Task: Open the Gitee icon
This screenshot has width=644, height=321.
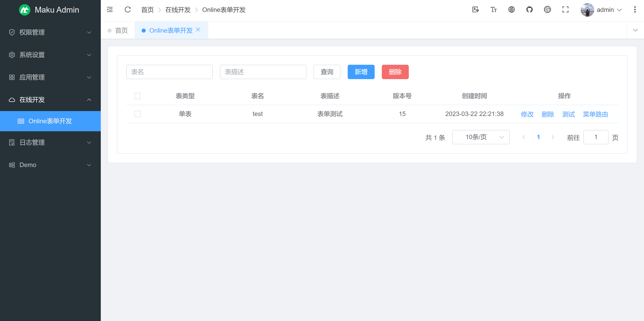Action: coord(547,9)
